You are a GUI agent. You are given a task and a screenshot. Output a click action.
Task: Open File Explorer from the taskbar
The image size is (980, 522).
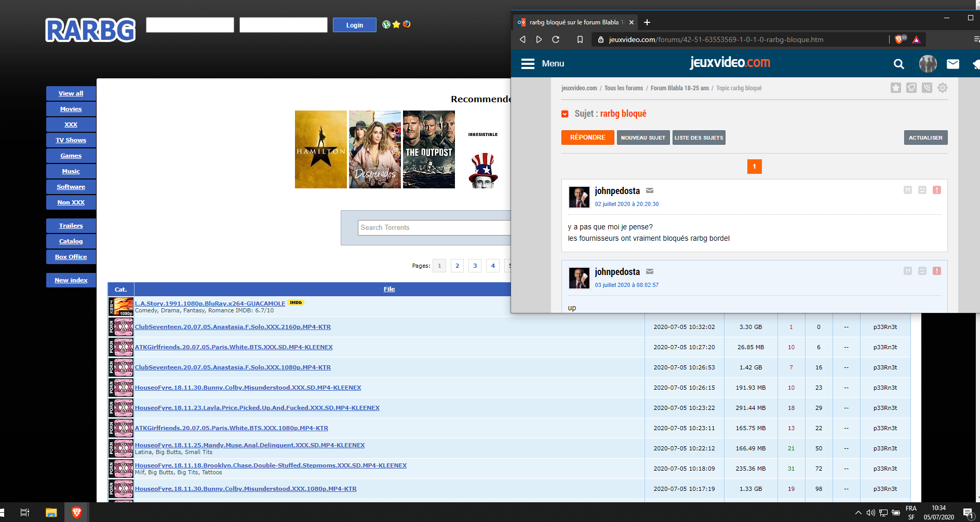51,513
